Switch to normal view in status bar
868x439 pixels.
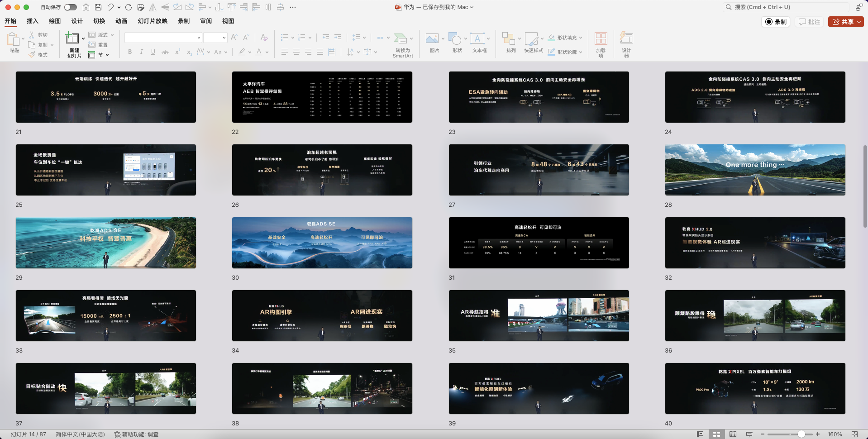point(700,434)
